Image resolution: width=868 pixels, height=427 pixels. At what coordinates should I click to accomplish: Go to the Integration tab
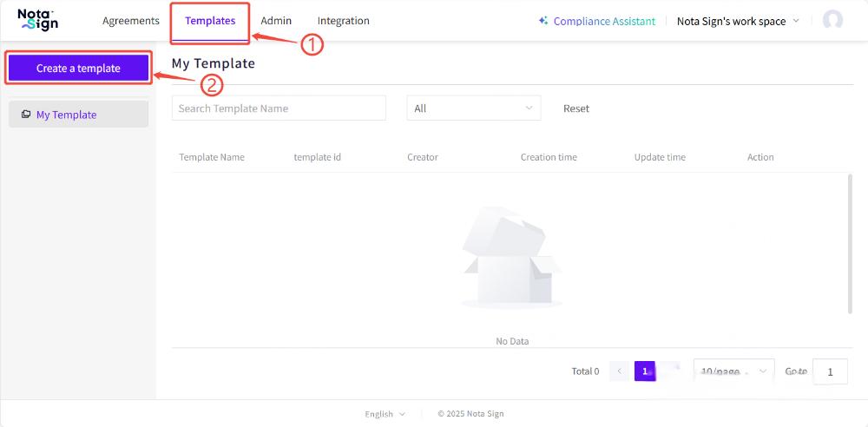[x=343, y=21]
